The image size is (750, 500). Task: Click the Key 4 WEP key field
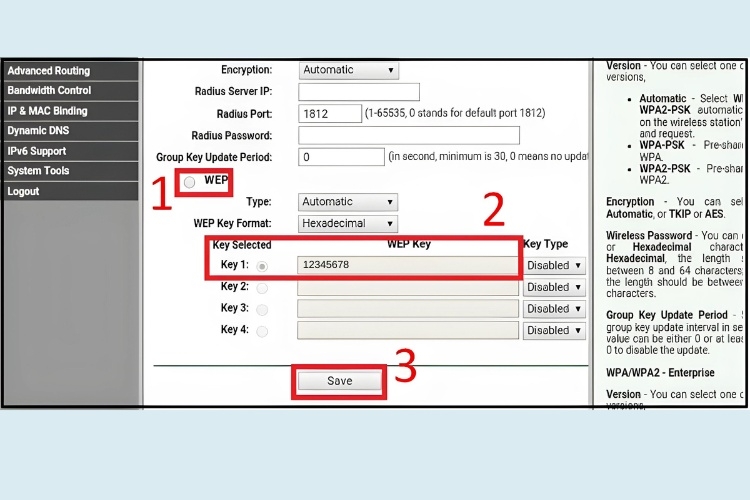(x=408, y=330)
